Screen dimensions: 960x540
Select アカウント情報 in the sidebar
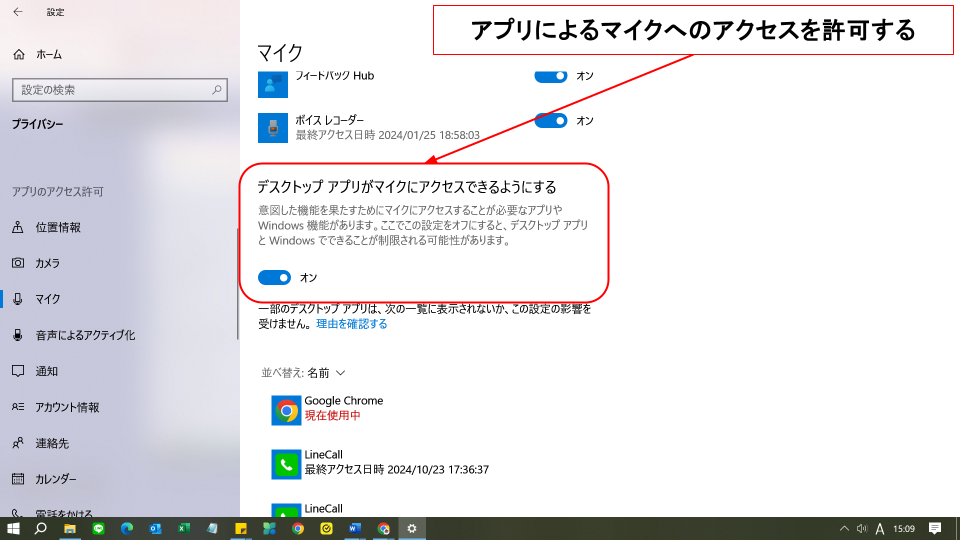[67, 407]
